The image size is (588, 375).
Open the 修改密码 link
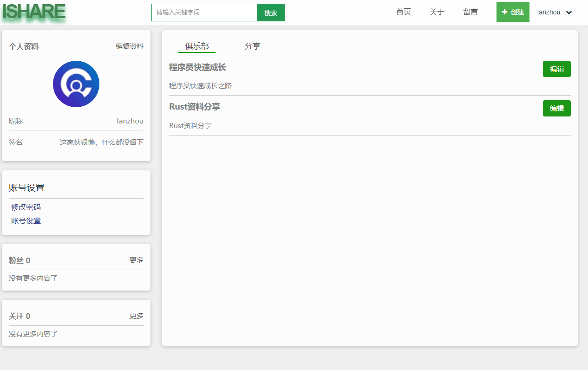(26, 207)
